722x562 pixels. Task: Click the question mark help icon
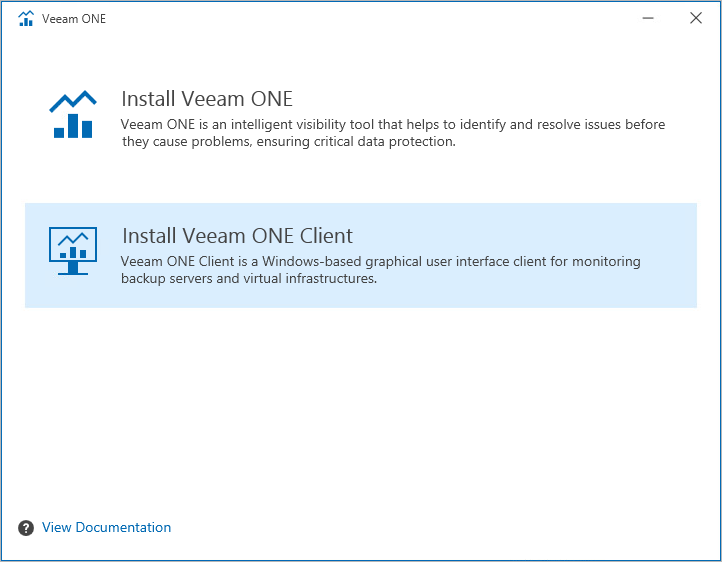tap(26, 528)
